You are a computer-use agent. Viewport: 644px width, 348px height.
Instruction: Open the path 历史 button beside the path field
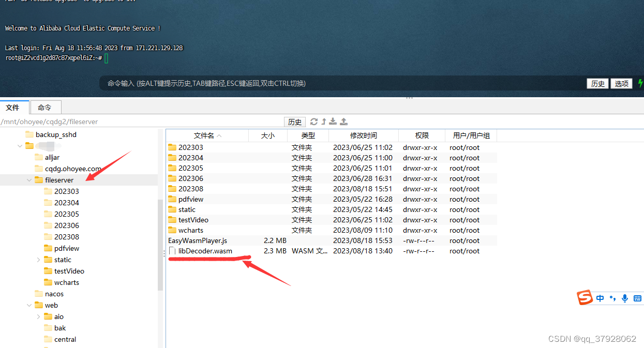295,122
